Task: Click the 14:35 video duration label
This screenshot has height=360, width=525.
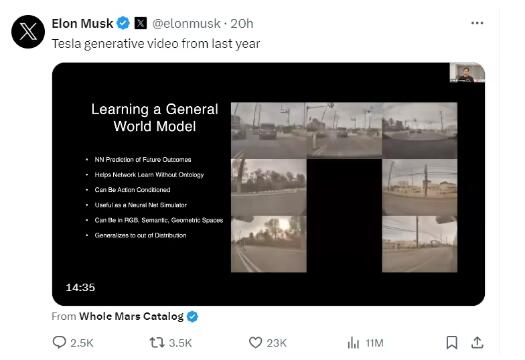Action: [x=80, y=287]
